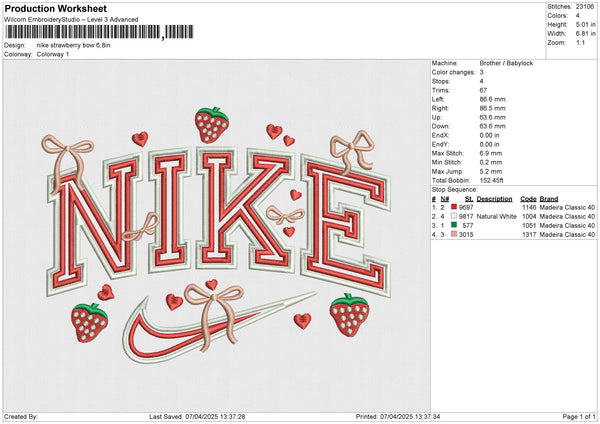Click the Zoom value '1:1'

580,42
